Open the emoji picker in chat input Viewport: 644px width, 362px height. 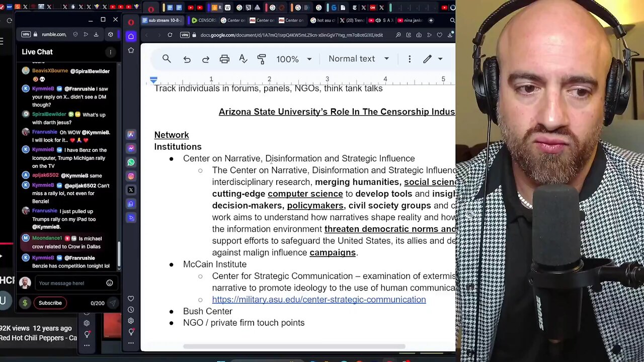tap(110, 283)
